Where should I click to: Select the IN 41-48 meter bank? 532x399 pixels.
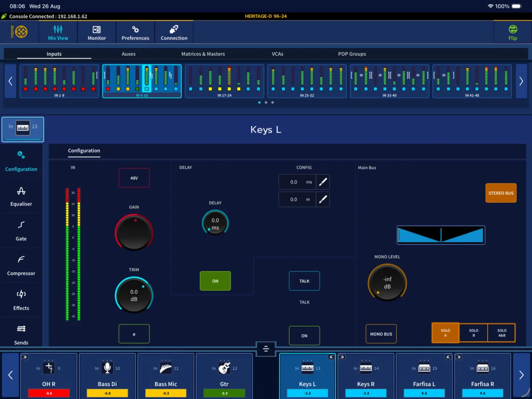click(x=472, y=81)
